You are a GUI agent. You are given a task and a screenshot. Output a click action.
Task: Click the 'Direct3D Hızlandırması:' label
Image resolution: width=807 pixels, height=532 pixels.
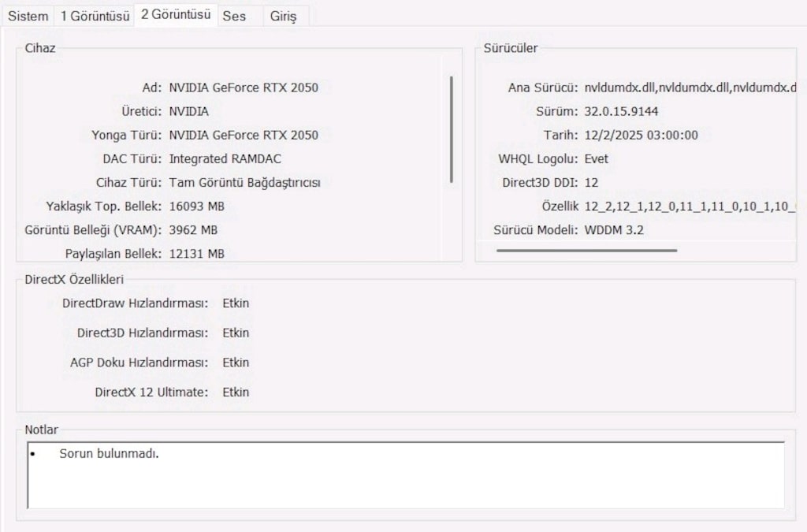[143, 333]
